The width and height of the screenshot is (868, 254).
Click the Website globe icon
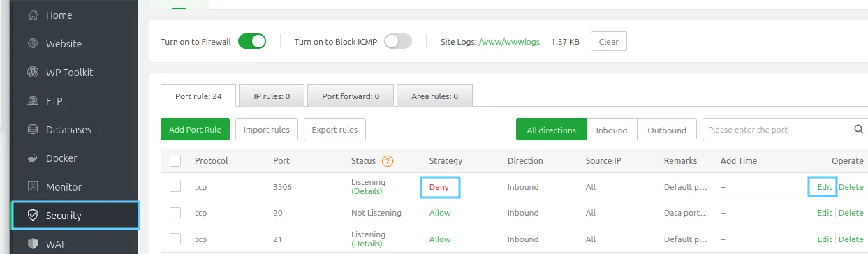32,44
